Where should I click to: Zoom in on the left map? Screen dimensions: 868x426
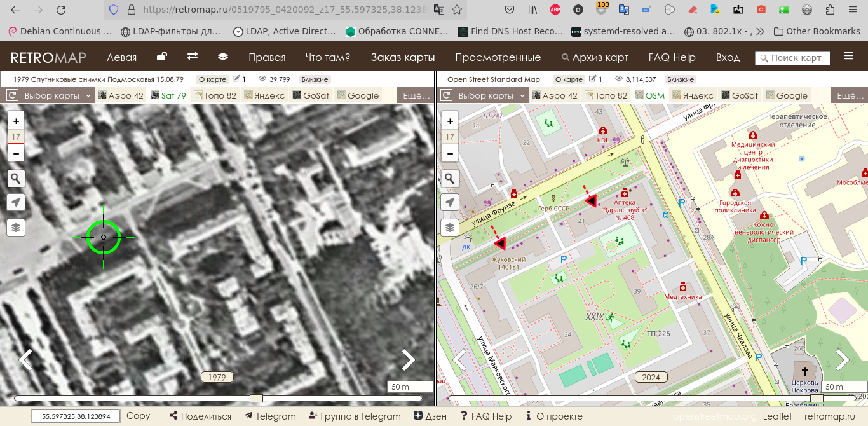[x=16, y=121]
